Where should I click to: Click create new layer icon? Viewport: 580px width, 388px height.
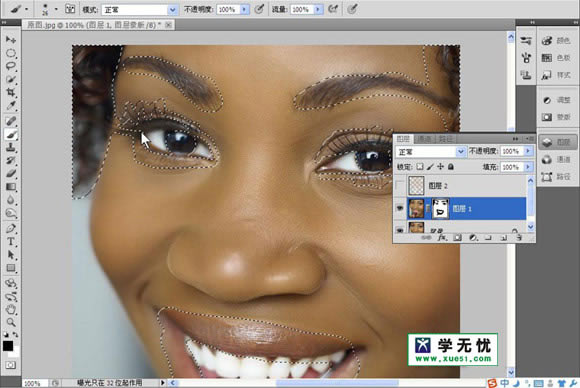click(504, 238)
